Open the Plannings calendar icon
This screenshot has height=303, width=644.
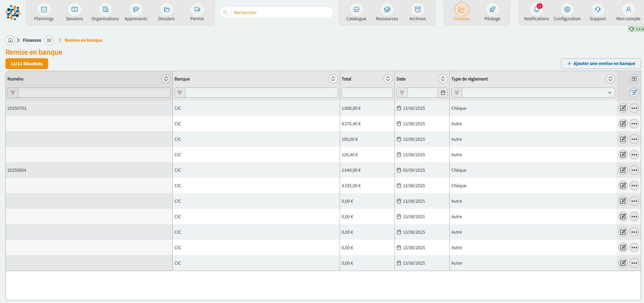click(44, 10)
